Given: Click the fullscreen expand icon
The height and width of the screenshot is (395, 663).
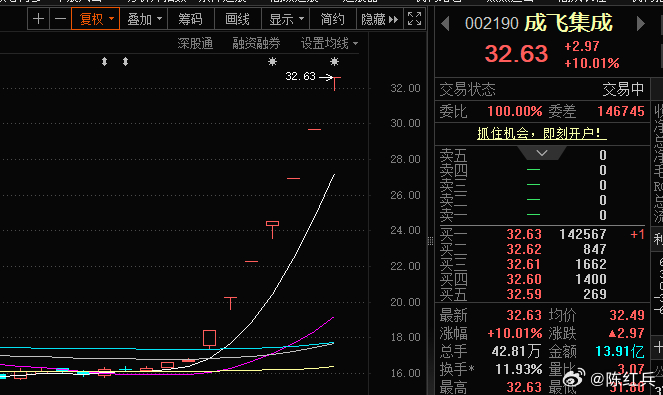Looking at the screenshot, I should pos(414,19).
